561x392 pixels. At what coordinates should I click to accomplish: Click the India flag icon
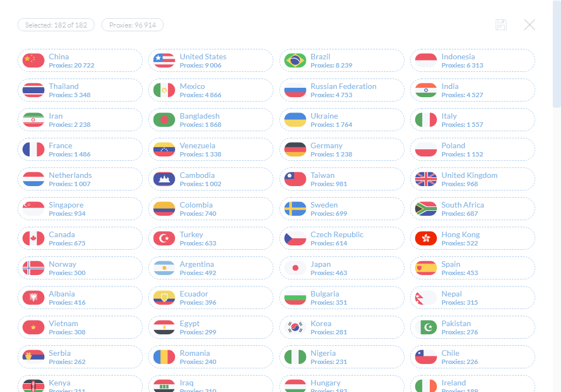426,90
